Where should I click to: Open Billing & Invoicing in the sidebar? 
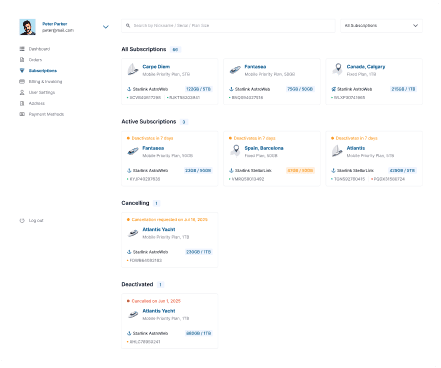tap(45, 82)
